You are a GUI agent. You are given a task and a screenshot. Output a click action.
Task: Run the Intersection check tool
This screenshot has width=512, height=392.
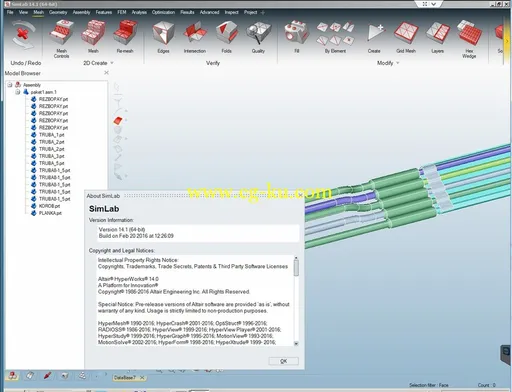point(195,37)
